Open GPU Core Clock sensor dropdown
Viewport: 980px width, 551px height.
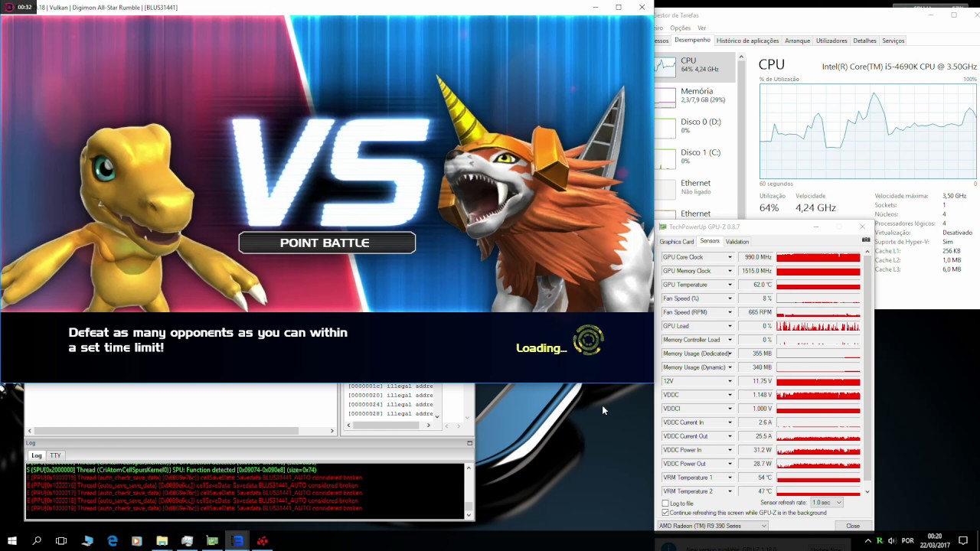730,257
